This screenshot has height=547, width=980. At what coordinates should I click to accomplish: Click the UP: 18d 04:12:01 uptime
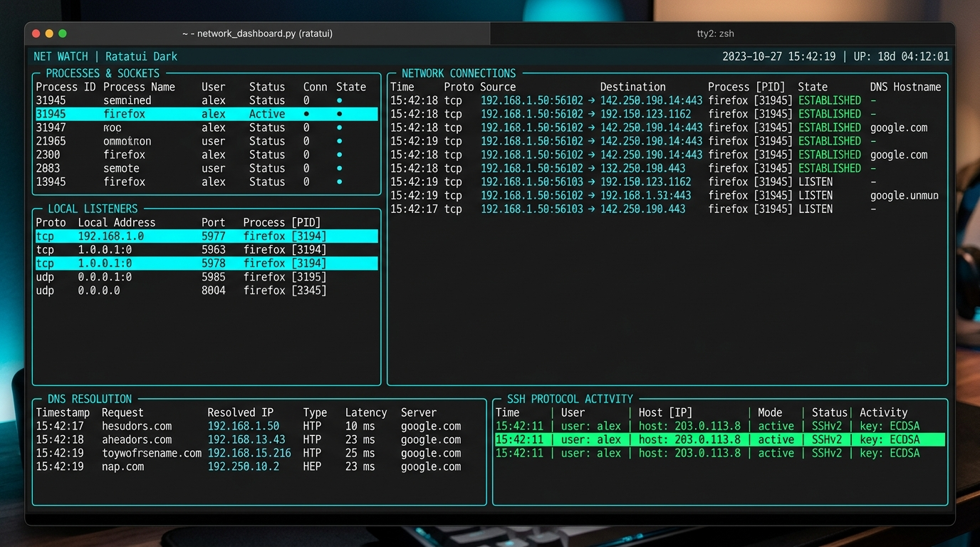(901, 56)
